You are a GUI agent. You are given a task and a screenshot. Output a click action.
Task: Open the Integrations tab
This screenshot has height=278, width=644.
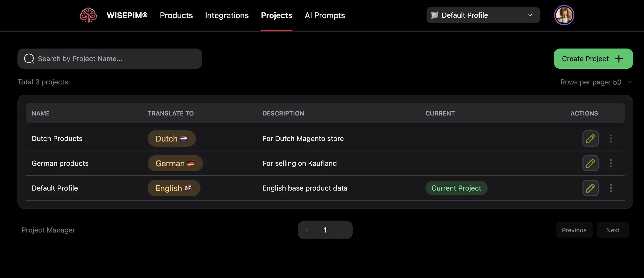[x=227, y=15]
